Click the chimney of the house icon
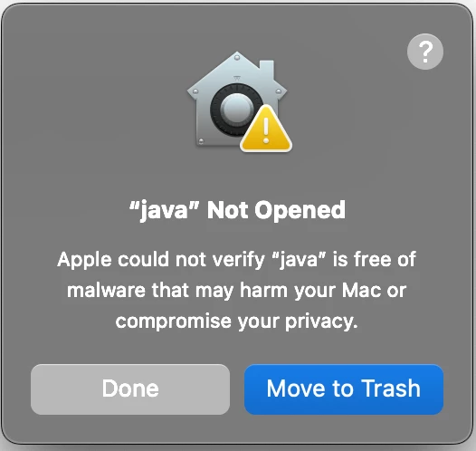Image resolution: width=476 pixels, height=451 pixels. 267,70
